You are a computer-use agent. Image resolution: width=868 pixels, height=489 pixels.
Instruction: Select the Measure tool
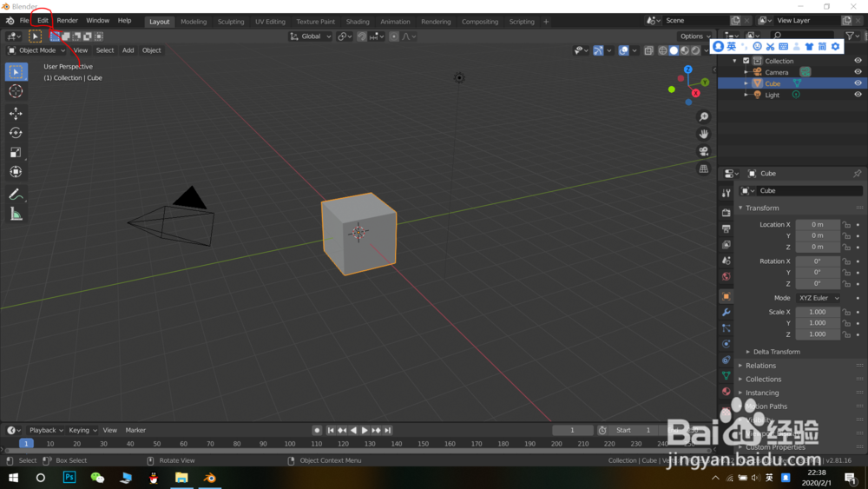pyautogui.click(x=16, y=215)
